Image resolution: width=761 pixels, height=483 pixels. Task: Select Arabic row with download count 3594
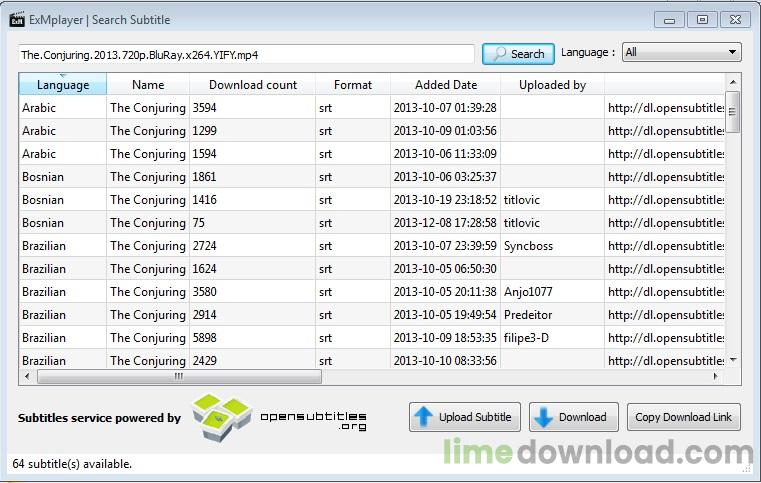coord(372,108)
